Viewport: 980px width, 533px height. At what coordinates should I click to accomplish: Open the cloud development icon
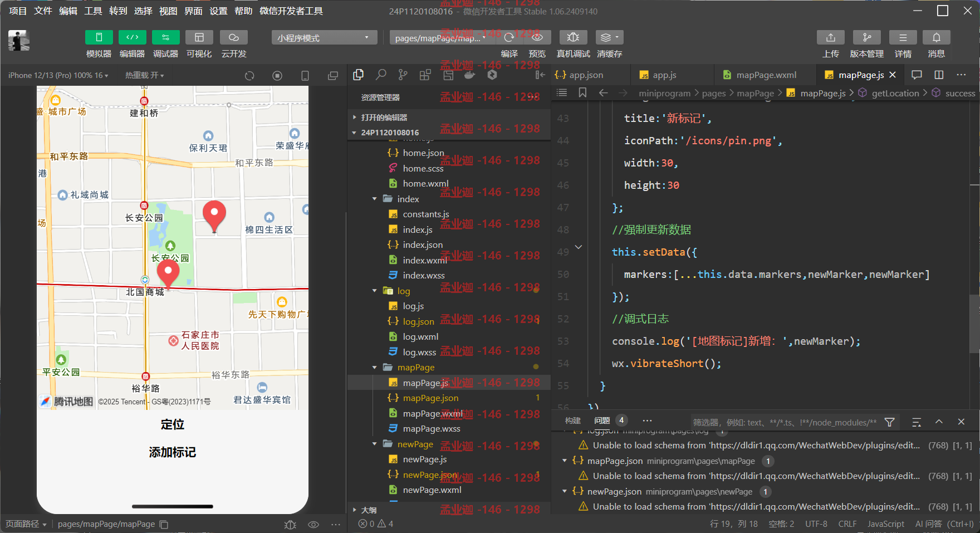pyautogui.click(x=234, y=37)
